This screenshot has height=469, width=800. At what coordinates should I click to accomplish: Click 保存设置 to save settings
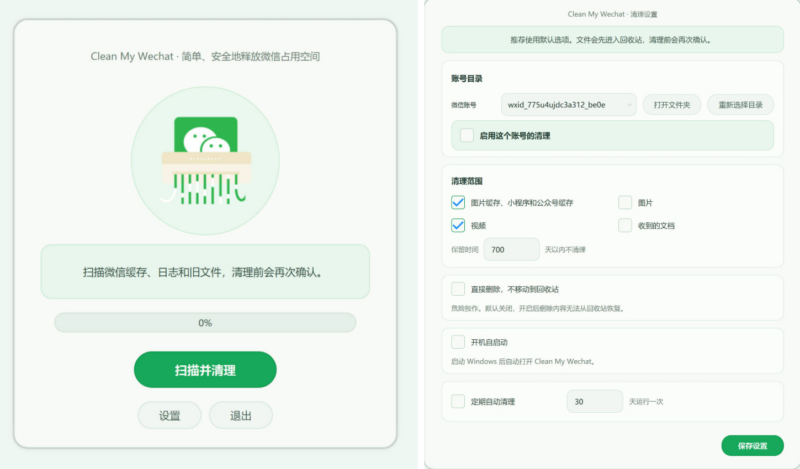point(752,446)
